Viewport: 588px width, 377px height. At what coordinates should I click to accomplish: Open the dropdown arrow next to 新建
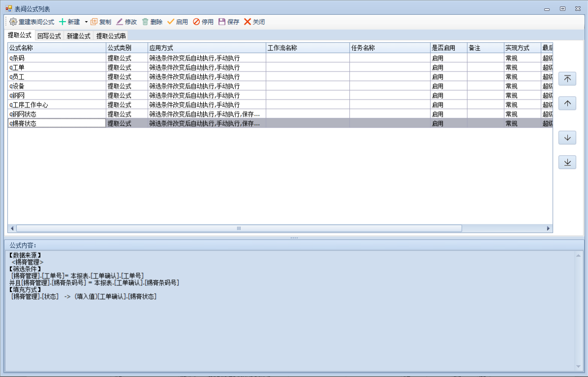pos(86,22)
